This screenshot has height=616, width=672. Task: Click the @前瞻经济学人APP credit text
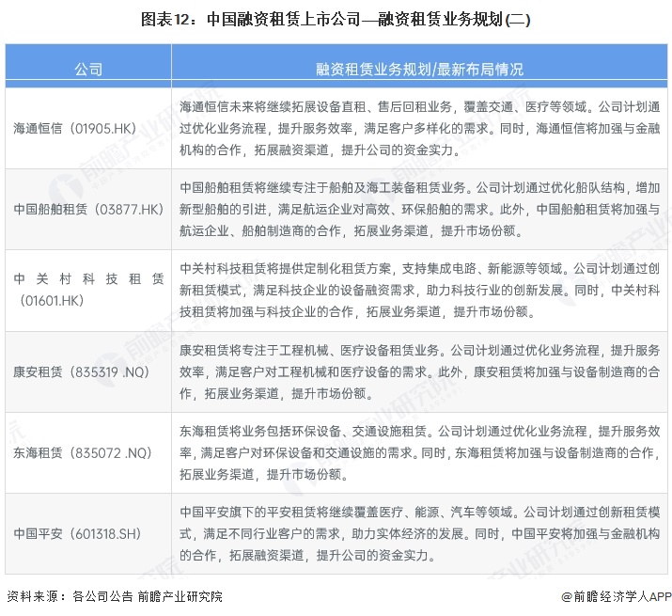point(617,596)
